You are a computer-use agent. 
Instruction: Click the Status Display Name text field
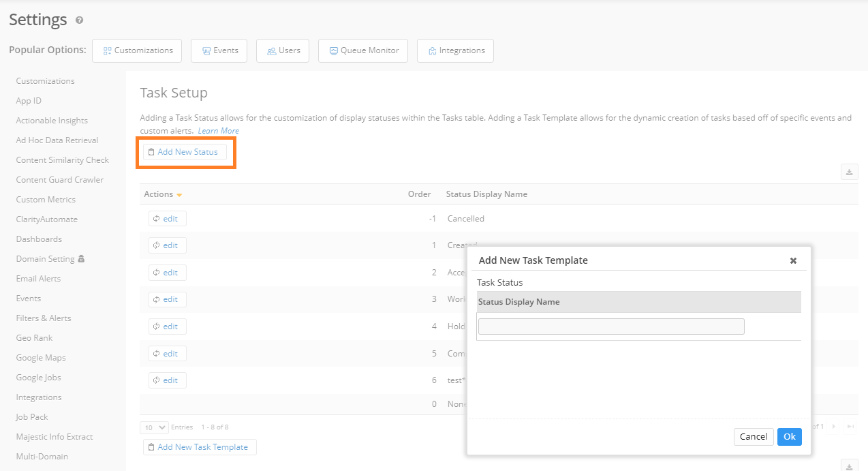point(610,326)
